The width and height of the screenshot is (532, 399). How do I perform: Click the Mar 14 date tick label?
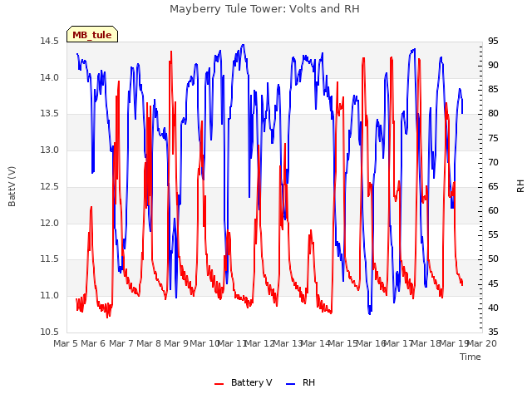(316, 343)
